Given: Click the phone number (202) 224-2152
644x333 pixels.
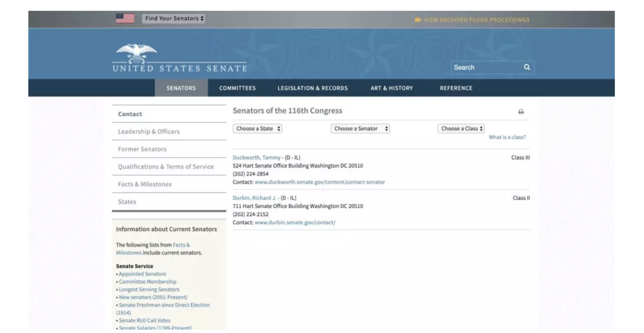Looking at the screenshot, I should coord(251,214).
